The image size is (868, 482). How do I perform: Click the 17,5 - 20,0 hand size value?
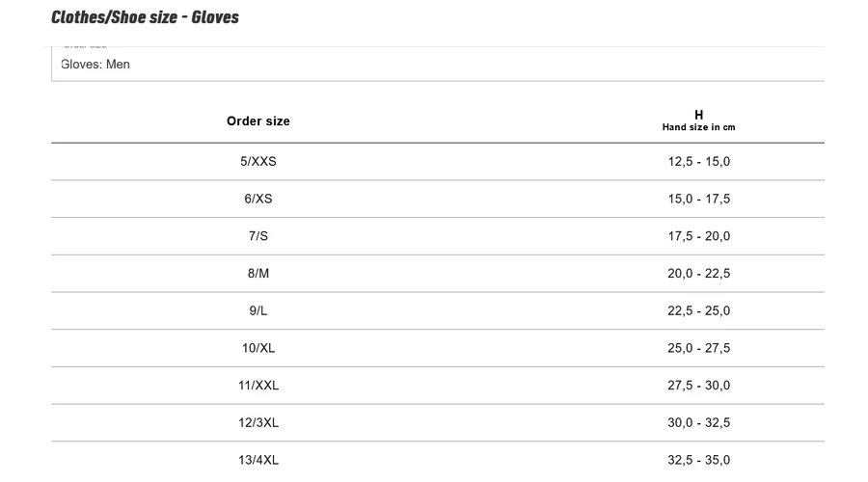pyautogui.click(x=698, y=236)
